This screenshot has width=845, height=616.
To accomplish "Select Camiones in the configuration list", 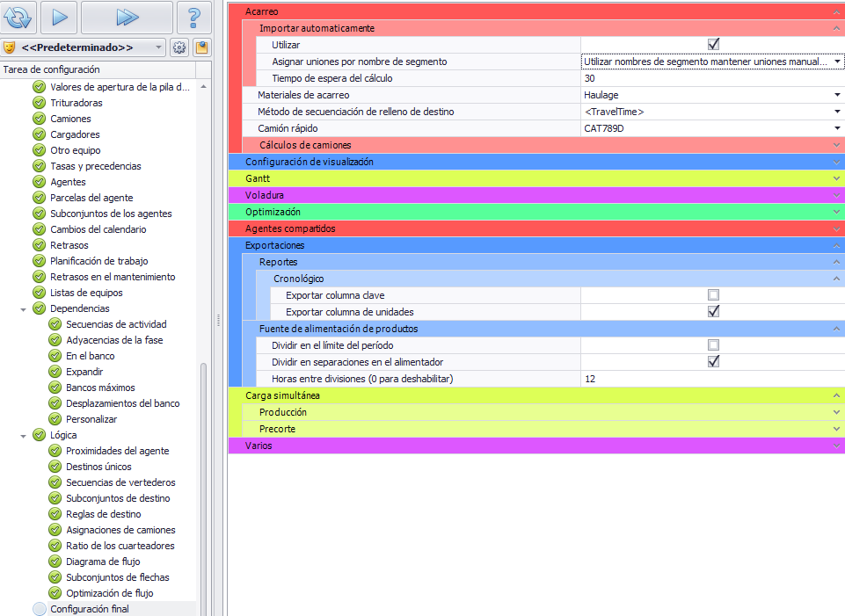I will coord(70,119).
